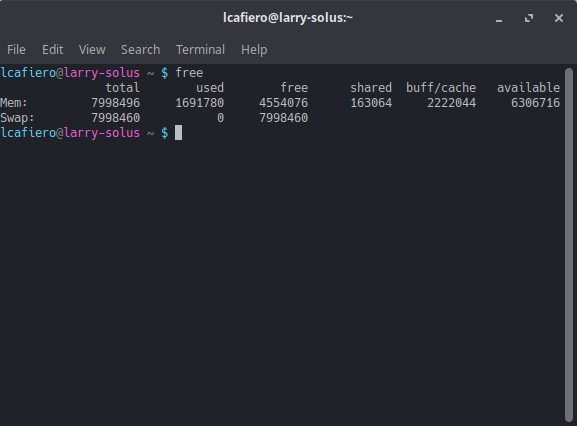Viewport: 577px width, 426px height.
Task: Click the block cursor at the prompt
Action: [x=178, y=133]
